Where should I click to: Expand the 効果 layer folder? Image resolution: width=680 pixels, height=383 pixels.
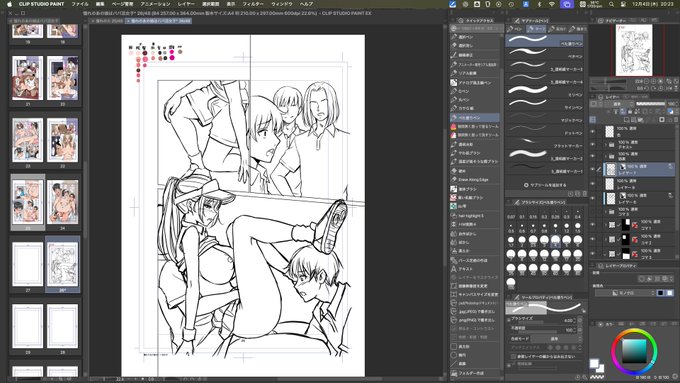(x=606, y=156)
